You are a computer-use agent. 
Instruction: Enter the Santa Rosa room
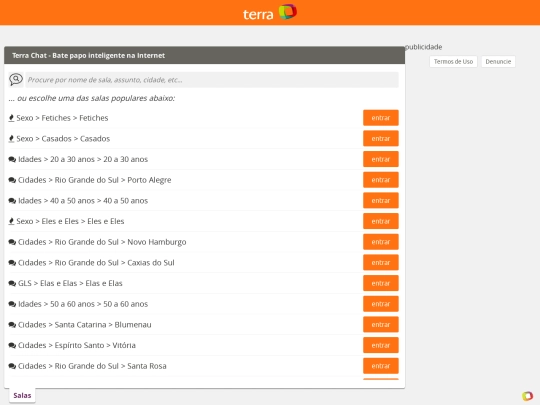pyautogui.click(x=381, y=366)
